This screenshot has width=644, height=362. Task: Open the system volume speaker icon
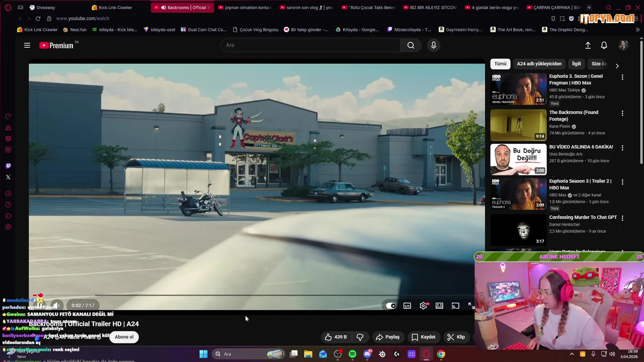(x=612, y=354)
